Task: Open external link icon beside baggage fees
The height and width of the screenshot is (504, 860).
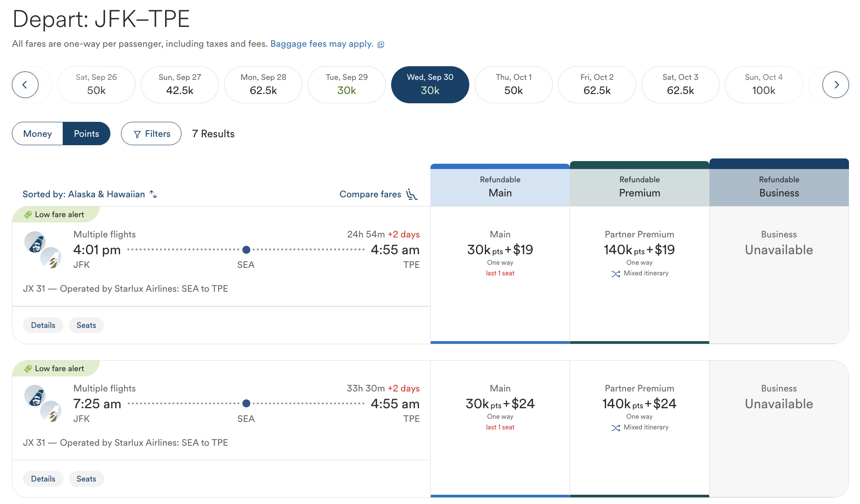Action: (381, 45)
